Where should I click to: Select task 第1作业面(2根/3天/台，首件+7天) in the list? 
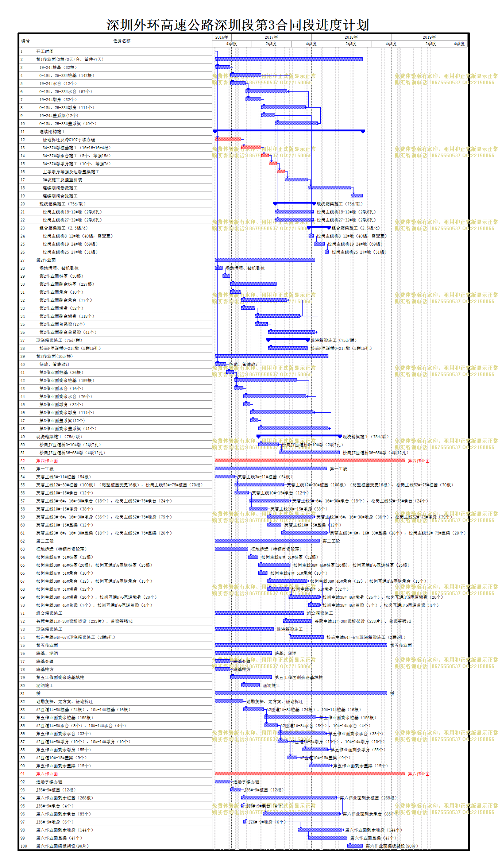(70, 59)
